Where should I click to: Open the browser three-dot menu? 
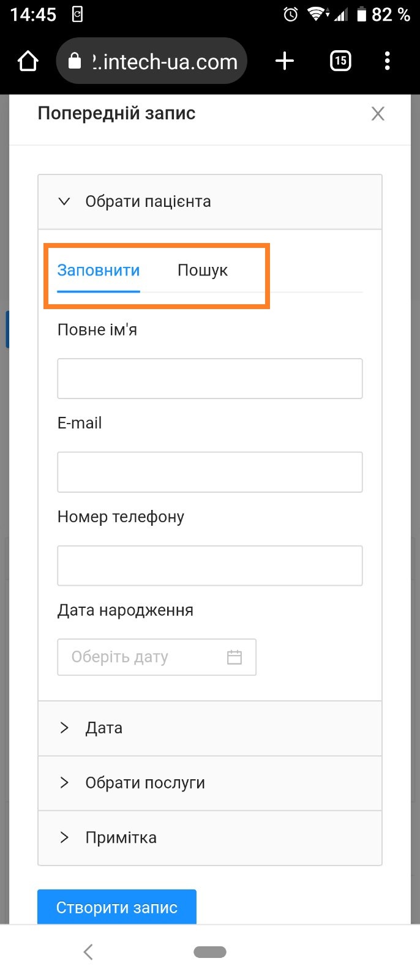[x=387, y=61]
